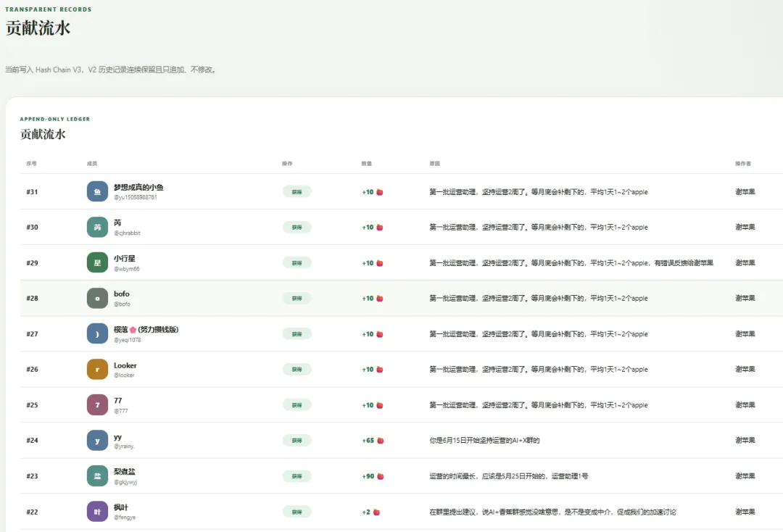Click the 数量 column header

tap(367, 164)
